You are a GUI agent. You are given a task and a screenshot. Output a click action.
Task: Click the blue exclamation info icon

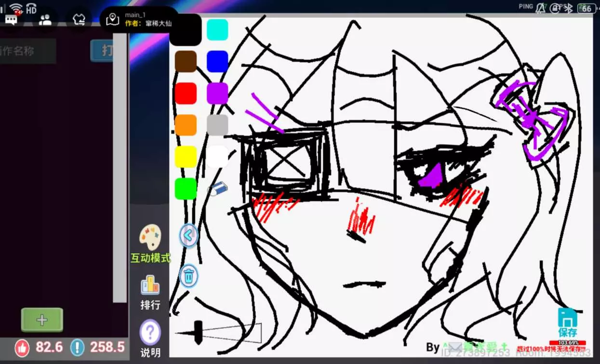pos(77,348)
